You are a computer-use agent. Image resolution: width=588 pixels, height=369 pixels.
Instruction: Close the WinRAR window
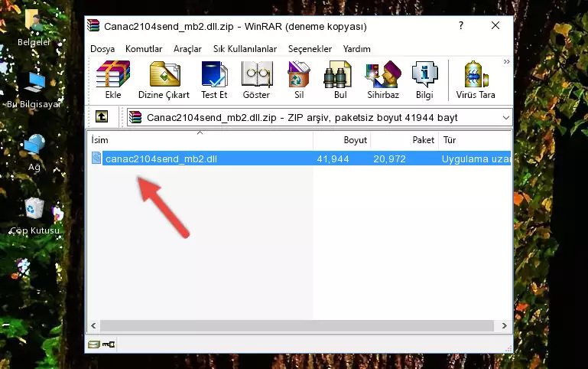pos(495,25)
